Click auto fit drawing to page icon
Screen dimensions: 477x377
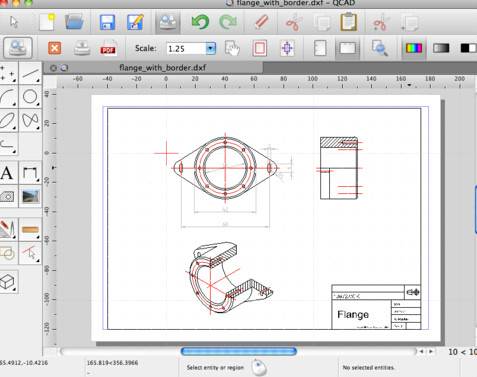[x=260, y=48]
